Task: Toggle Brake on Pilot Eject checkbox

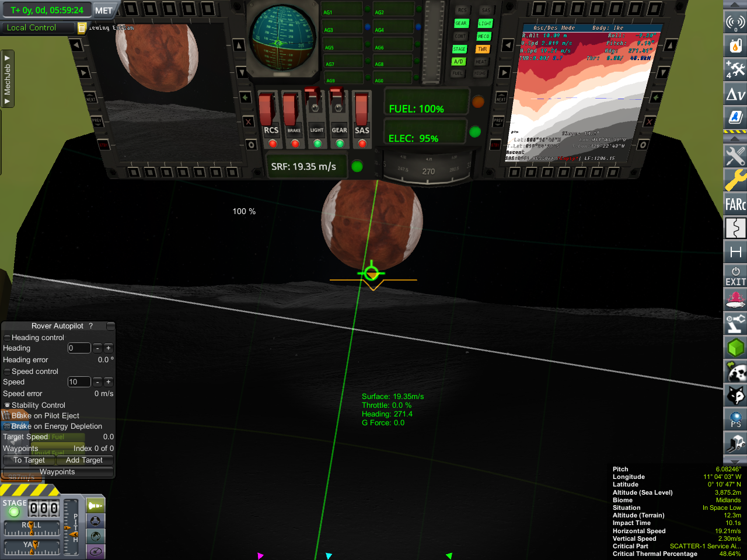Action: click(7, 416)
